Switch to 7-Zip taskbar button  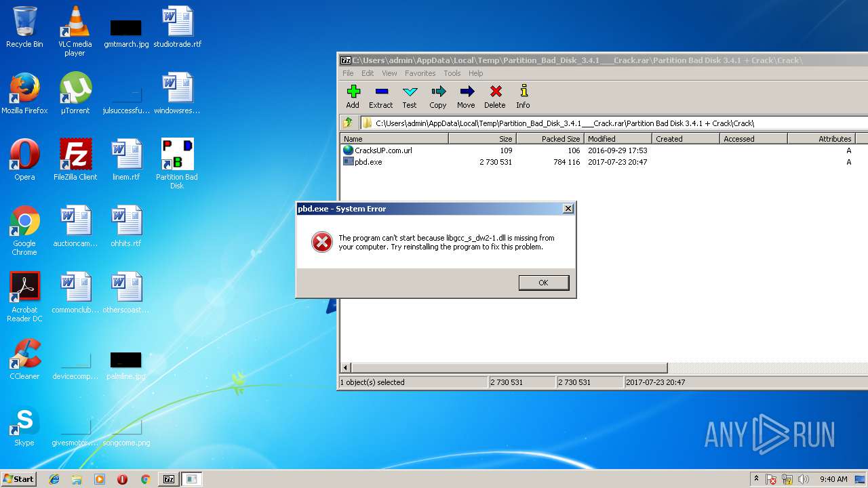click(x=169, y=479)
